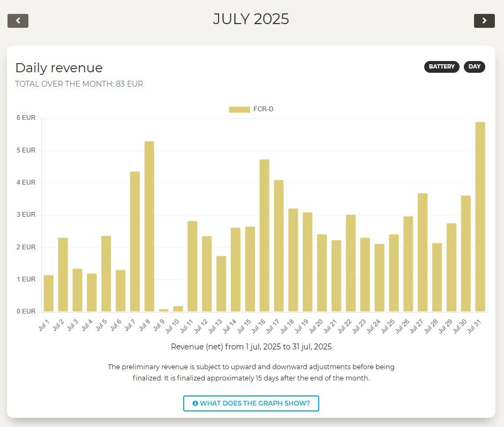The image size is (504, 427).
Task: Click the Jul 7 revenue bar
Action: [x=135, y=241]
